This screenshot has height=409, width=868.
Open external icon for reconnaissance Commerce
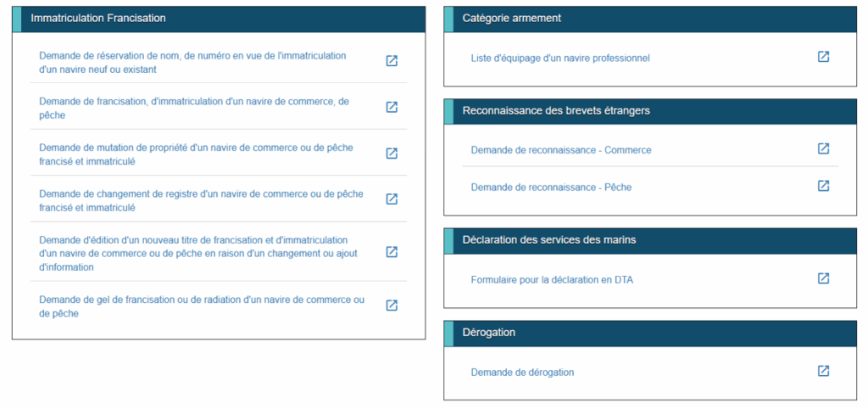coord(823,148)
